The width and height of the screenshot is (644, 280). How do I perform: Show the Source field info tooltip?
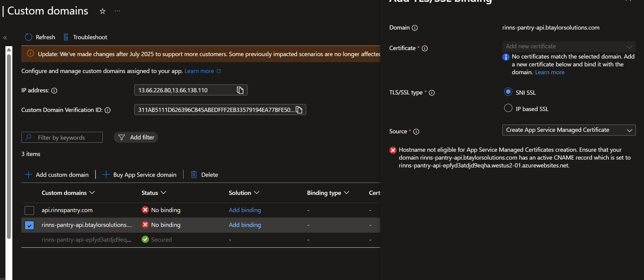point(416,132)
